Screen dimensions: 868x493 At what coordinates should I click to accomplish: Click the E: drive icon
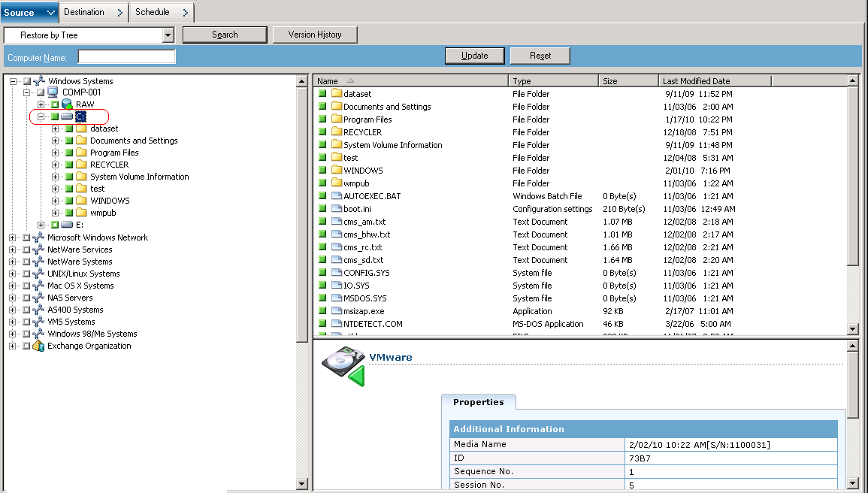pyautogui.click(x=67, y=225)
